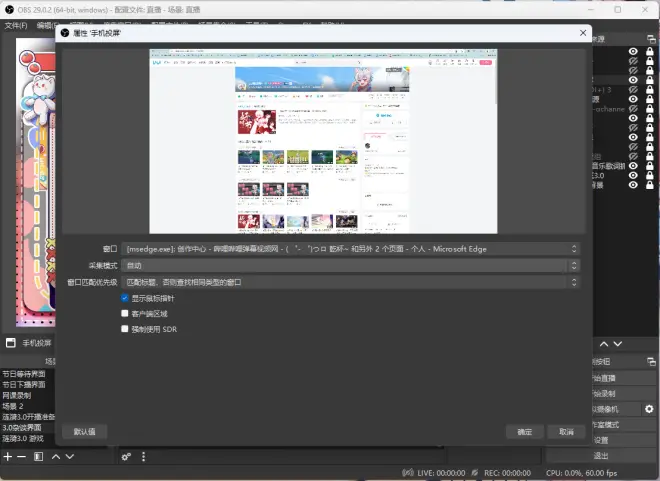Click the 确定 button
Screen dimensions: 660x481
524,432
